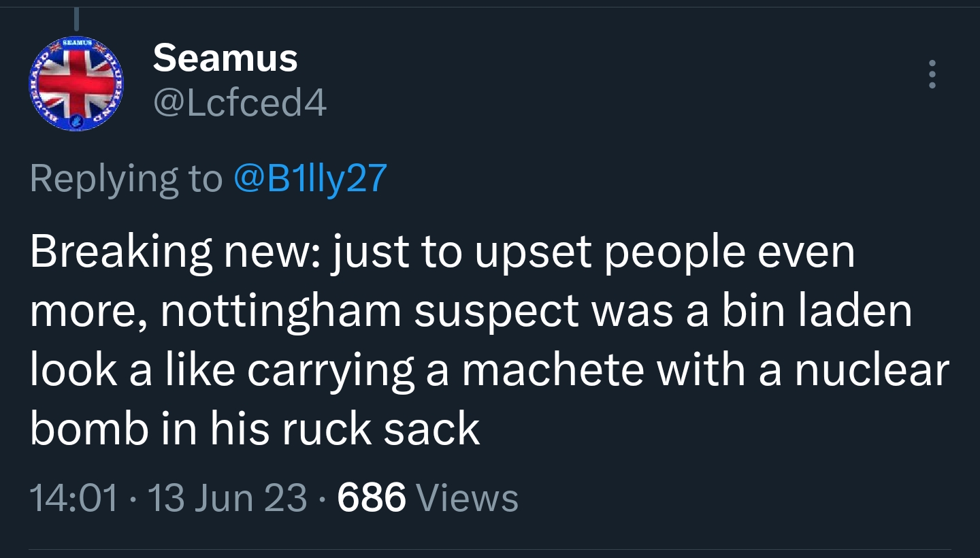Viewport: 980px width, 558px height.
Task: Click the thread connector line above the avatar
Action: [76, 17]
